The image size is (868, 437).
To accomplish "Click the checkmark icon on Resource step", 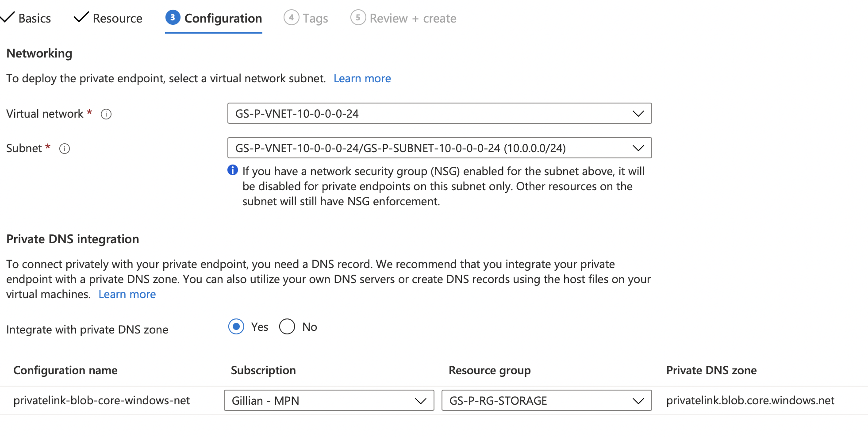I will [x=80, y=18].
